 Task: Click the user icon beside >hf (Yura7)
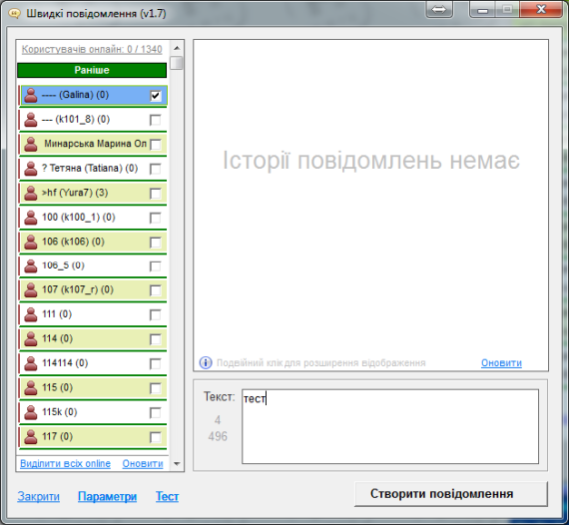[31, 193]
